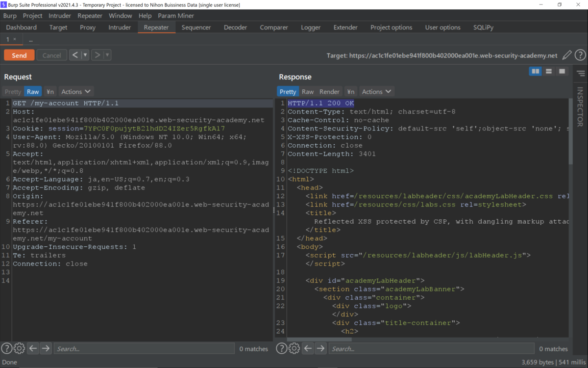Open request search help icon
The width and height of the screenshot is (588, 368).
6,348
